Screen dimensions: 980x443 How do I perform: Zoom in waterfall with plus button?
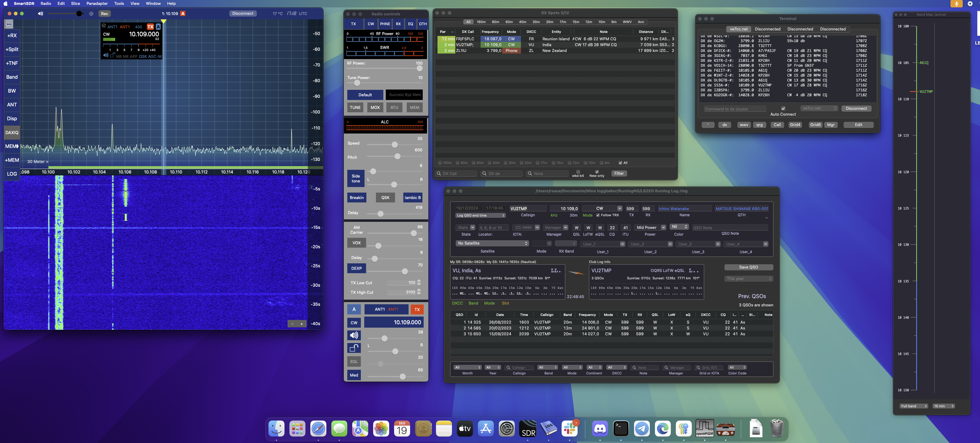coord(302,324)
